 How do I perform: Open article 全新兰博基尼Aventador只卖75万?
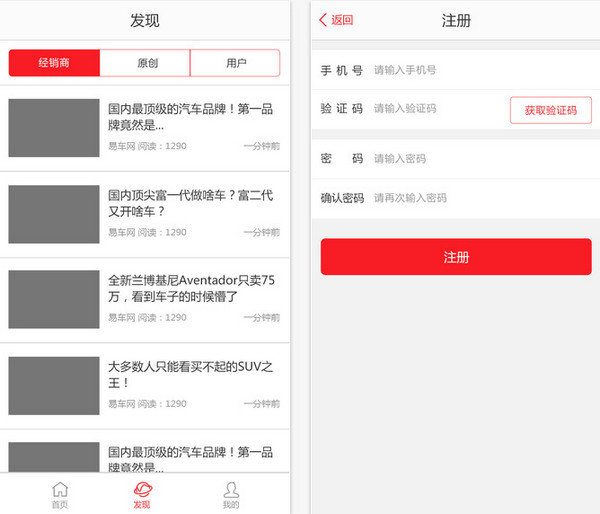click(x=191, y=288)
